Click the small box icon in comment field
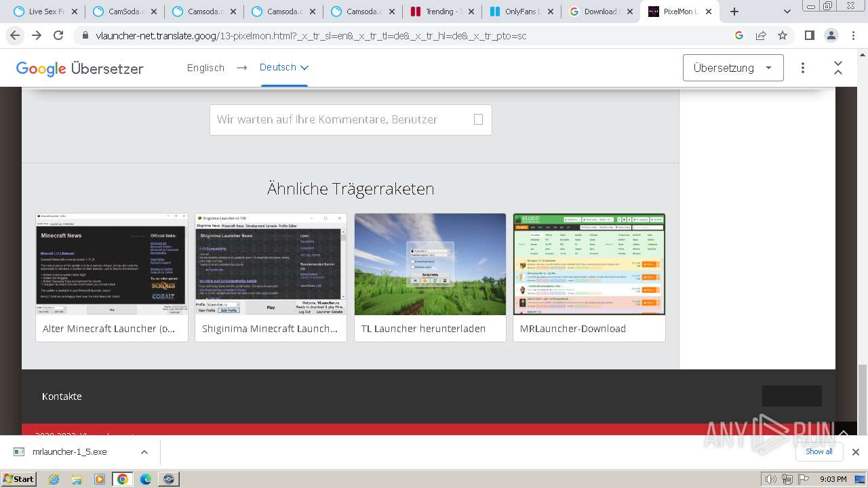 tap(478, 119)
